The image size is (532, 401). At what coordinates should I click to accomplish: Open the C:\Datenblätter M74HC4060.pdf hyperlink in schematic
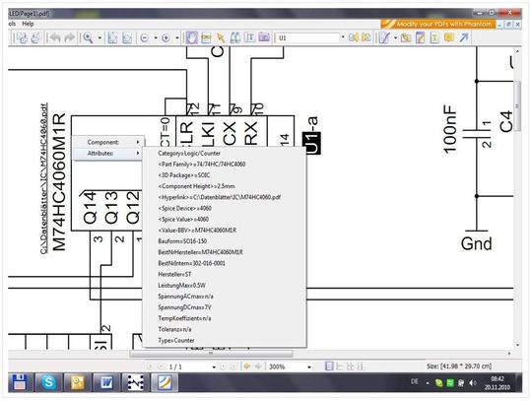[x=44, y=178]
